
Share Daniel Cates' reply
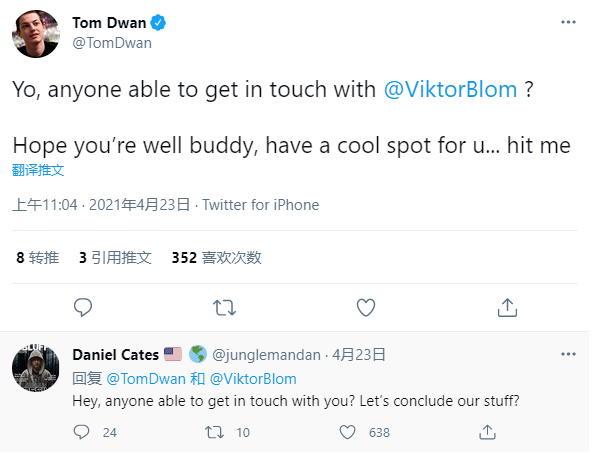pyautogui.click(x=488, y=432)
